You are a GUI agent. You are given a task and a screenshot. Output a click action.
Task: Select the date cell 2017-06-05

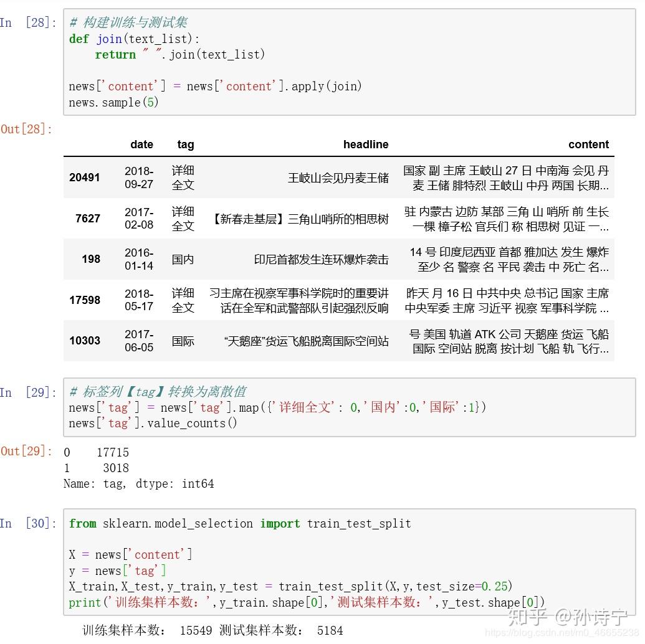click(138, 341)
